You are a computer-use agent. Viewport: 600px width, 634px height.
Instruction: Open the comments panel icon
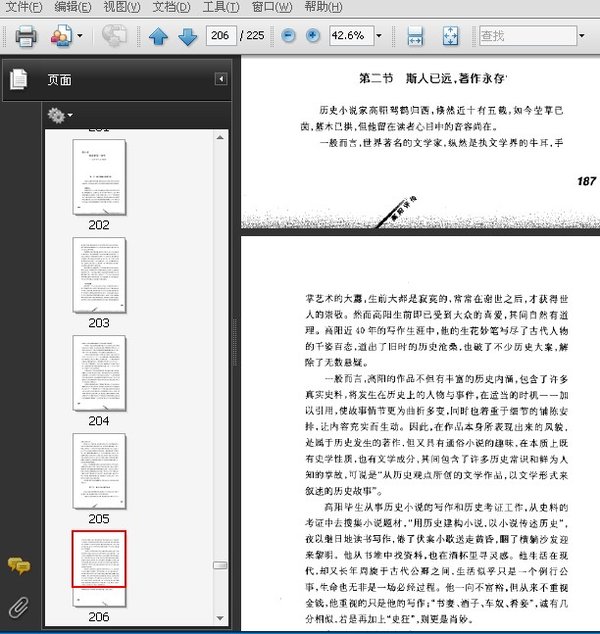click(18, 566)
